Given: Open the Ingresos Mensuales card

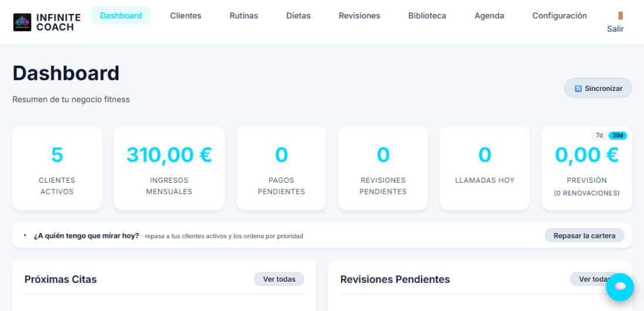Looking at the screenshot, I should click(x=169, y=169).
